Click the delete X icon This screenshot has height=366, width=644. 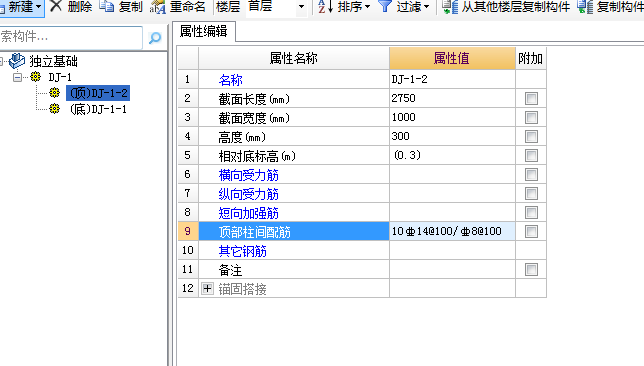pyautogui.click(x=56, y=6)
